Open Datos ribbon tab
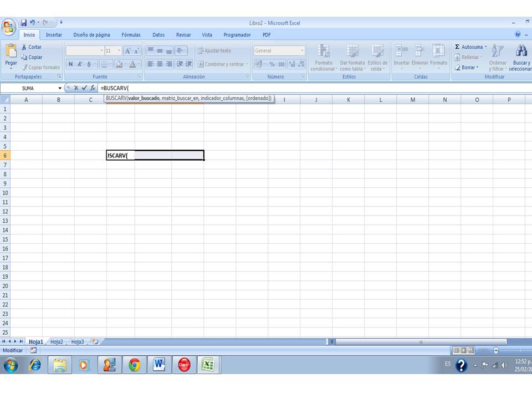The width and height of the screenshot is (532, 399). tap(158, 34)
